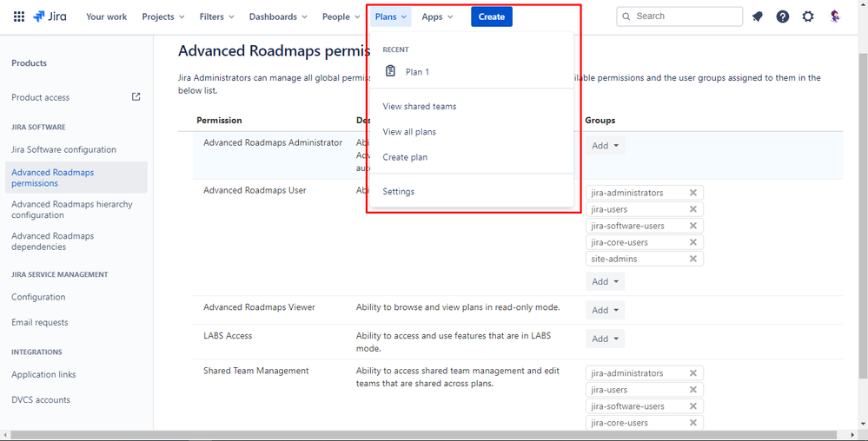Open Add dropdown for Advanced Roadmaps User

pyautogui.click(x=605, y=281)
